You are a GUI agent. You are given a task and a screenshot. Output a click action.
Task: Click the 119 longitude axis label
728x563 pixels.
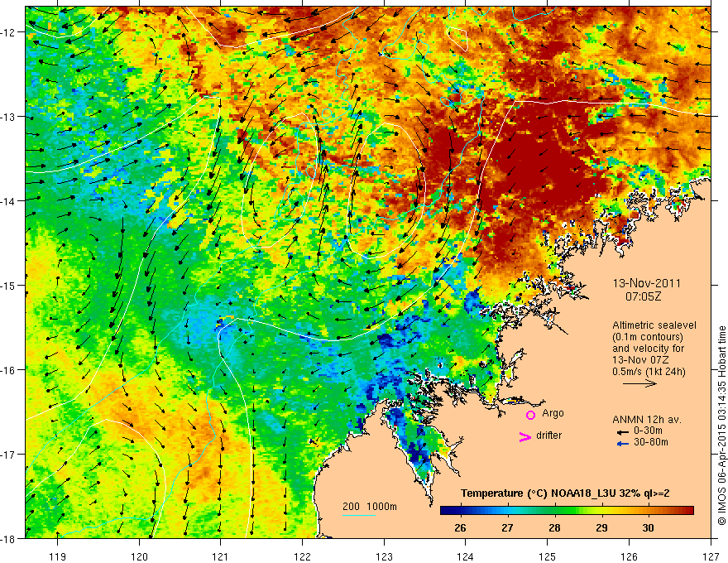[58, 556]
